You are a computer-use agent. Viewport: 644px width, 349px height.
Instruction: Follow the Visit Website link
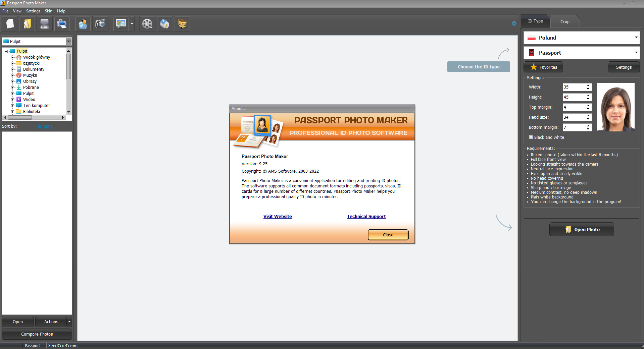tap(278, 216)
